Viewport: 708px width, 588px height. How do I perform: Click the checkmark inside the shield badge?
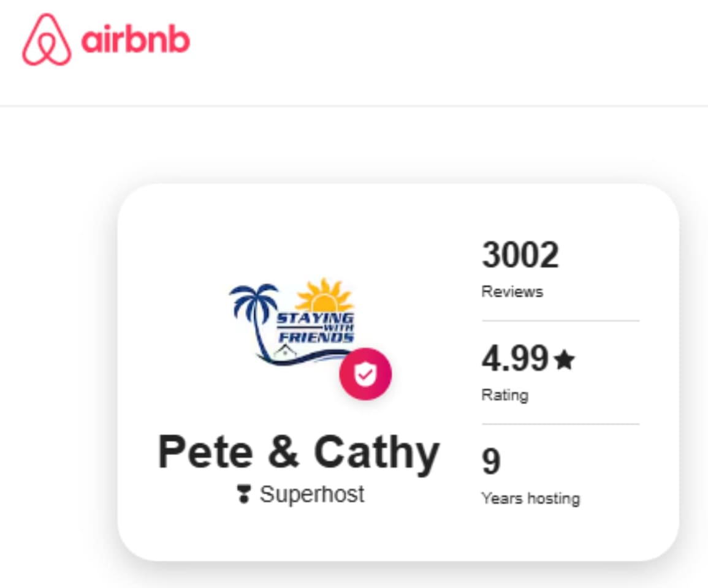[365, 374]
